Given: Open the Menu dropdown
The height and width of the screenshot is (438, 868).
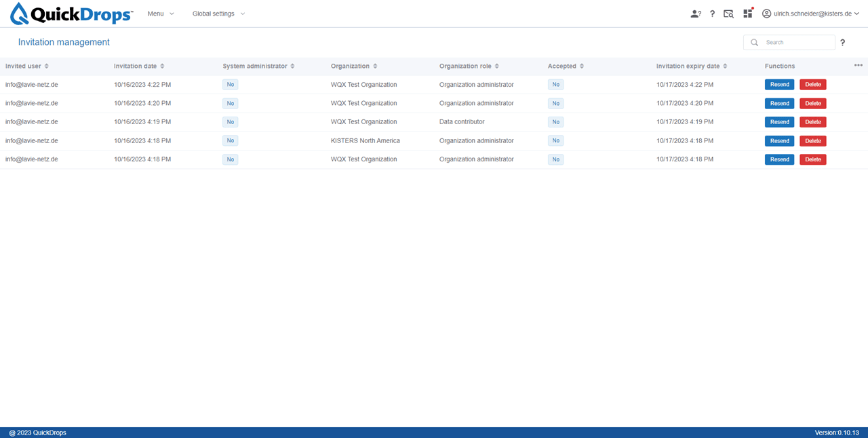Looking at the screenshot, I should tap(161, 14).
